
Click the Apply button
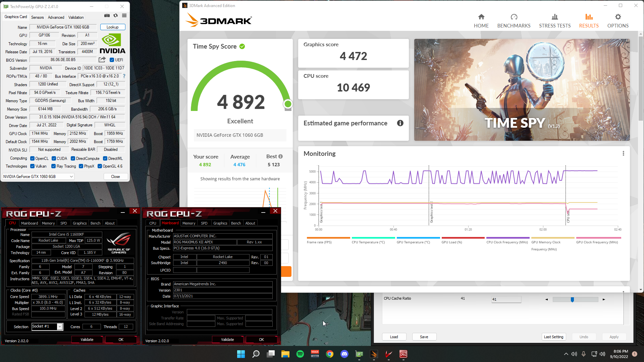click(x=614, y=337)
